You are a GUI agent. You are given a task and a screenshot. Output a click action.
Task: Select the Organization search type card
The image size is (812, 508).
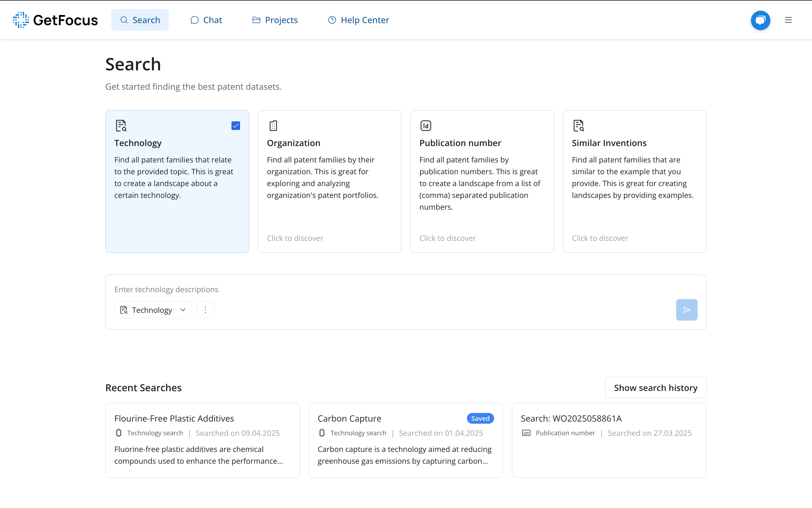(x=329, y=182)
